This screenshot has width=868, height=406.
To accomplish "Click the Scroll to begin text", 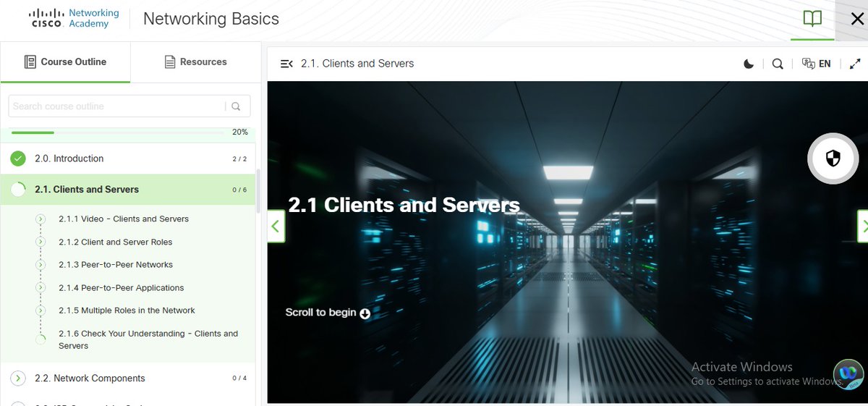I will coord(320,313).
